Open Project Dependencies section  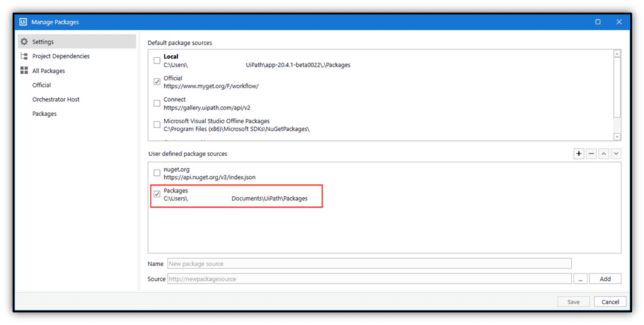[x=61, y=56]
